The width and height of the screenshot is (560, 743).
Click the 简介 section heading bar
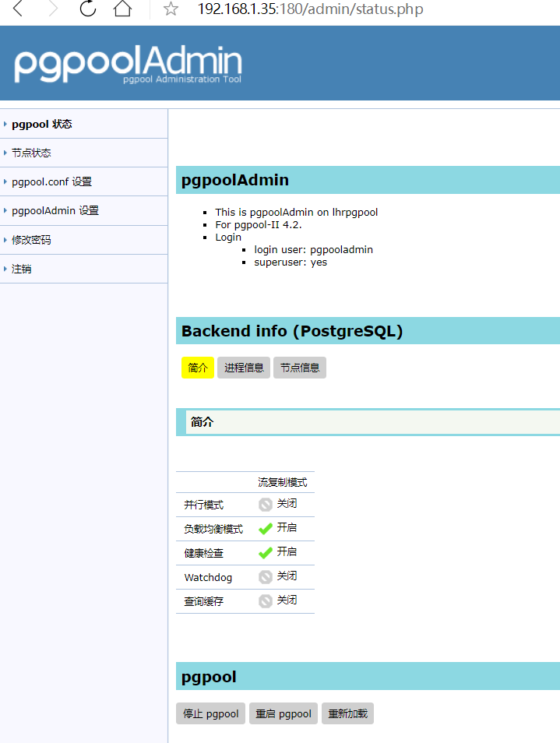(x=368, y=421)
